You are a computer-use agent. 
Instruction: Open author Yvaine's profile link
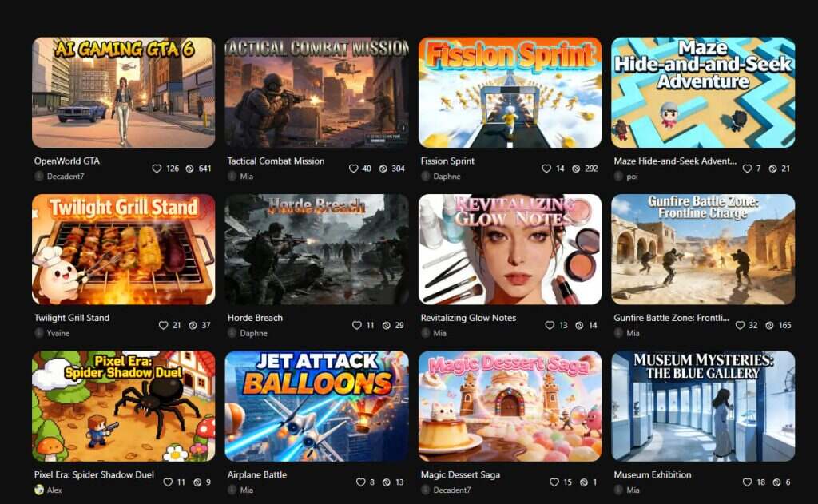(x=58, y=333)
